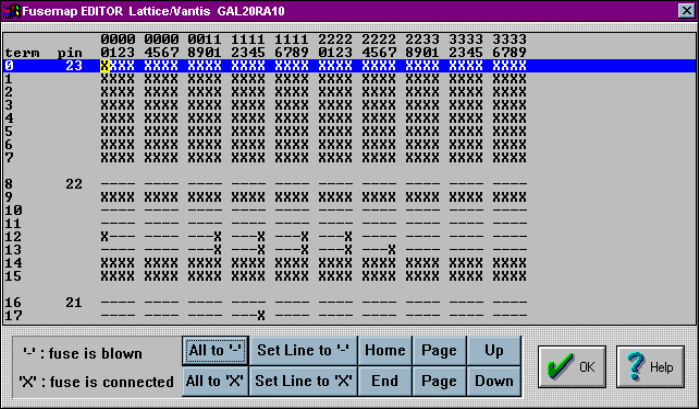Click the X fuse at column 27 in term 13

tap(392, 250)
